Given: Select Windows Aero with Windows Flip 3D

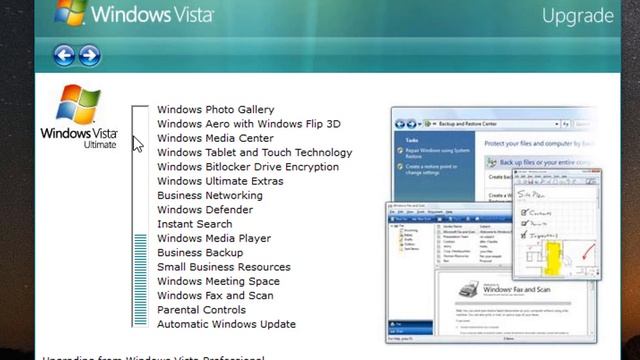Looking at the screenshot, I should (x=249, y=124).
